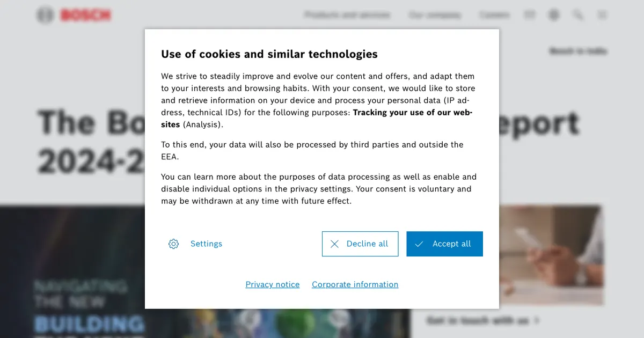
Task: Click the Settings gear icon
Action: pyautogui.click(x=173, y=244)
